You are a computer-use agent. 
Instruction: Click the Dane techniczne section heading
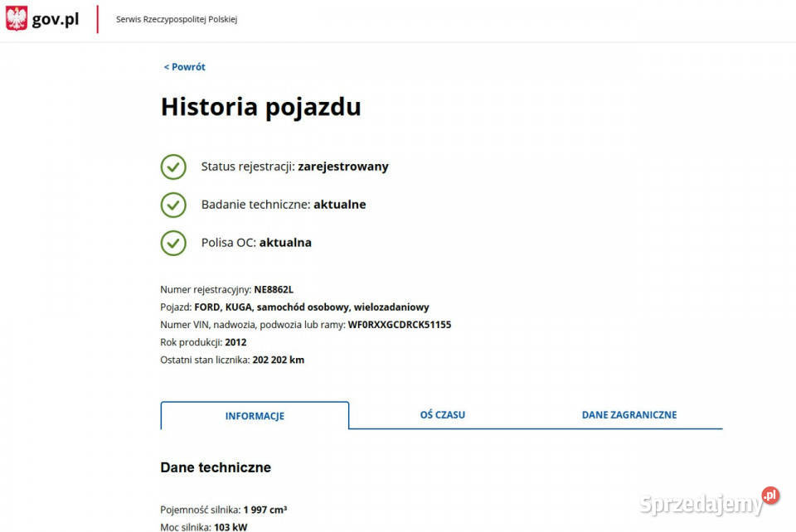[x=216, y=467]
